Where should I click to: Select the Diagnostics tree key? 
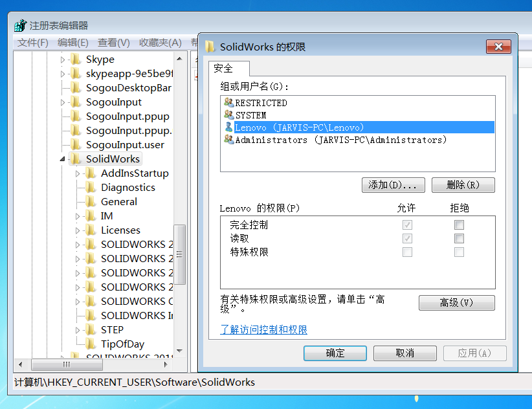pos(128,188)
